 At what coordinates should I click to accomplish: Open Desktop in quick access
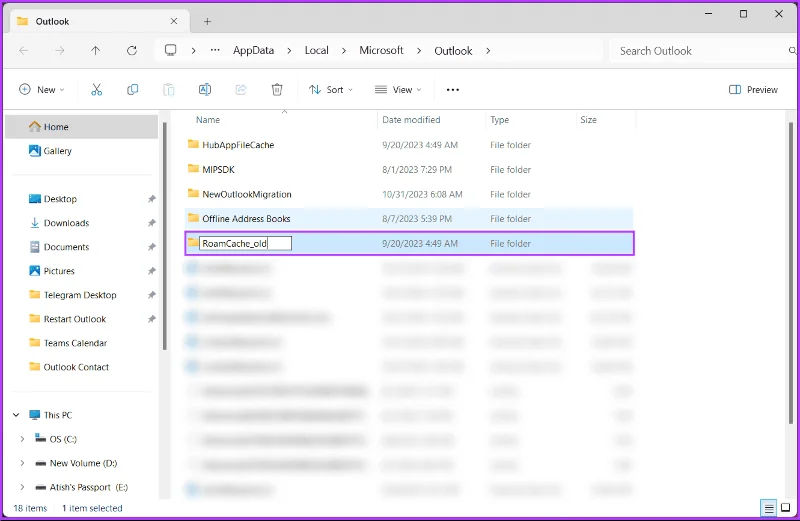(x=53, y=199)
